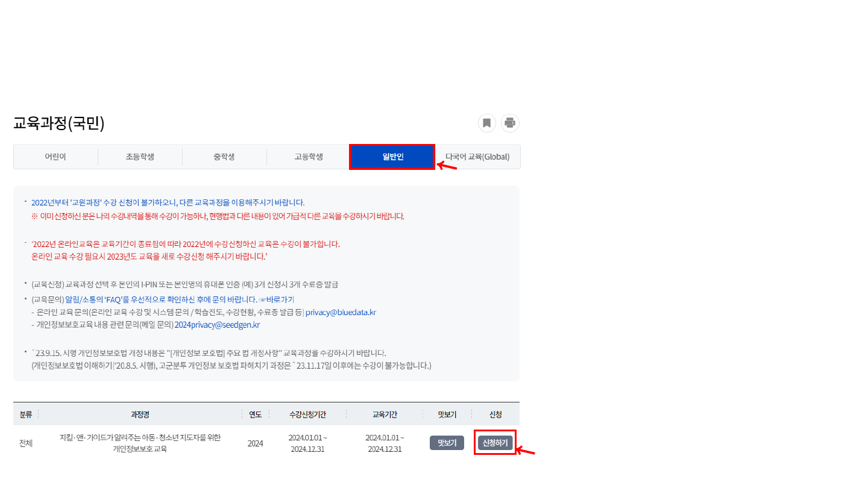Click the 맛보기 preview button

click(x=447, y=442)
